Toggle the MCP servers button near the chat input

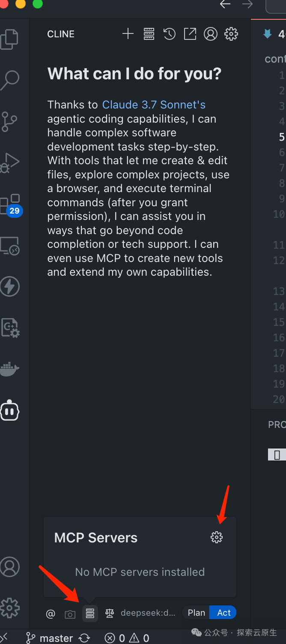[x=90, y=614]
